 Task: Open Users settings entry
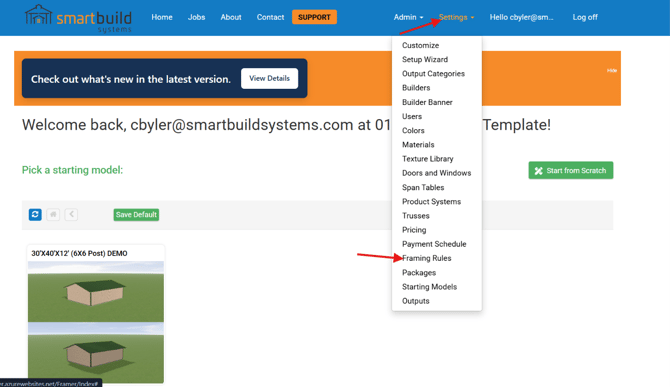point(412,116)
